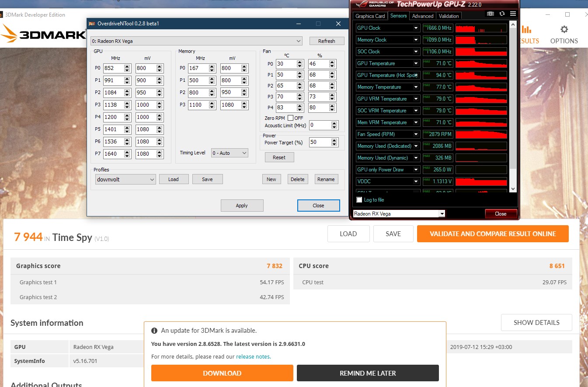The height and width of the screenshot is (387, 588).
Task: Go to the Validation tab
Action: (x=449, y=16)
